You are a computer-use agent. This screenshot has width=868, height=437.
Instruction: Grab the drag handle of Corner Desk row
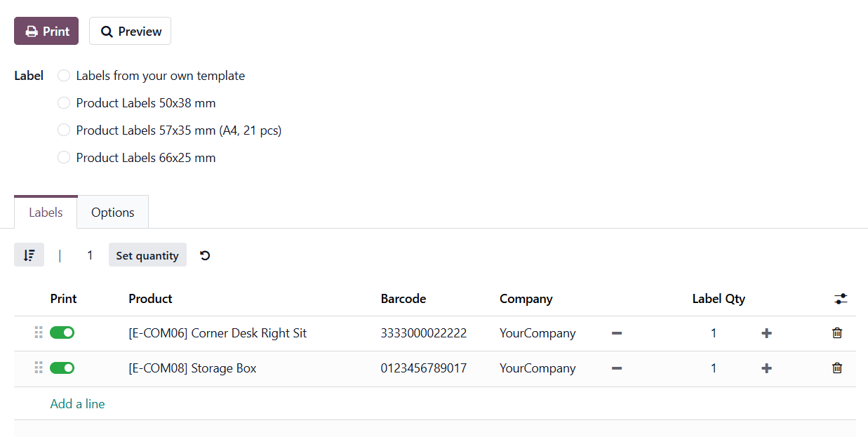pos(39,333)
